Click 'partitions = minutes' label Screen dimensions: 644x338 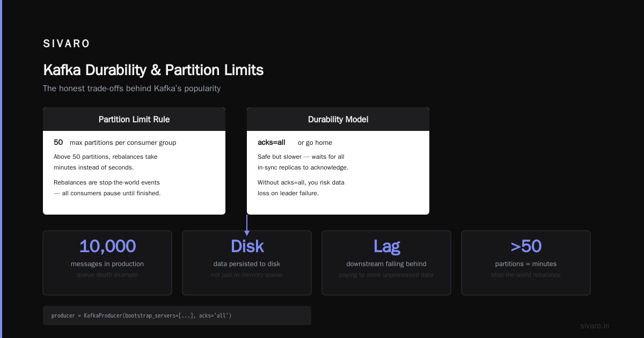[526, 264]
